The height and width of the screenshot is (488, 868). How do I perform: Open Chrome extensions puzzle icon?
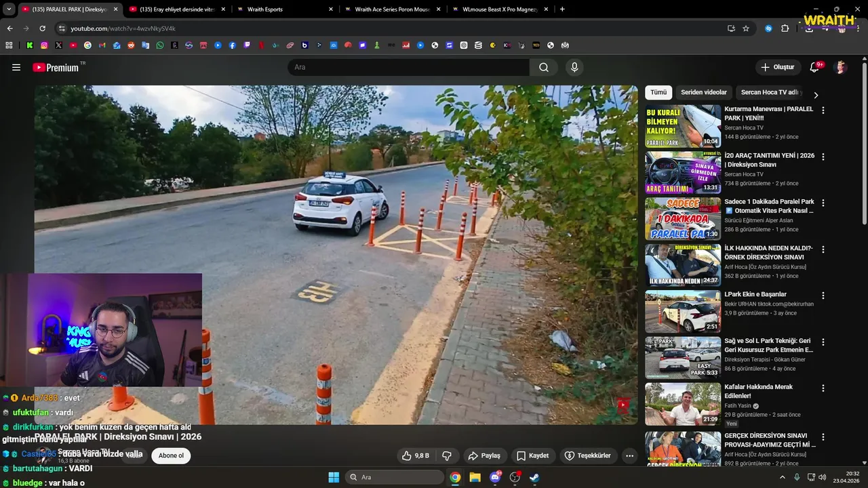[x=785, y=28]
